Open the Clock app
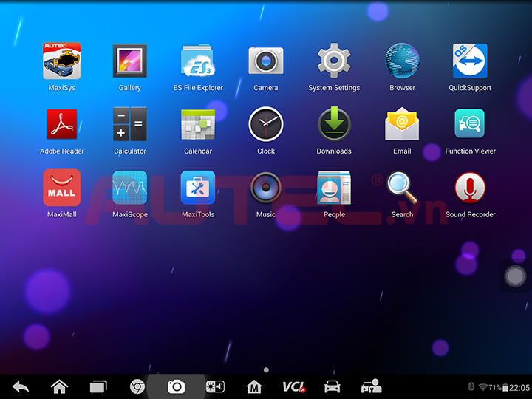Screen dimensions: 532x399 point(266,124)
